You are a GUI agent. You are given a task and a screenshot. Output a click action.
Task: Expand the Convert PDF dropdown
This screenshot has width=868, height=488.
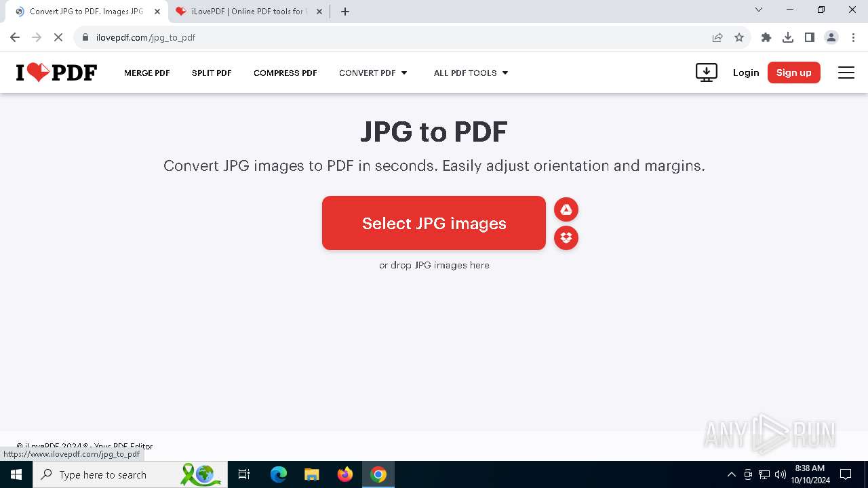[x=373, y=73]
